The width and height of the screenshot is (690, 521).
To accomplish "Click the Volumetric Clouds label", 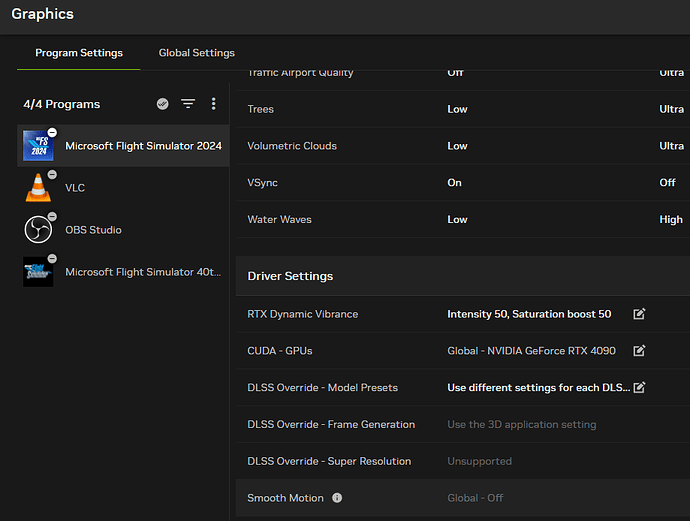I will click(x=292, y=146).
